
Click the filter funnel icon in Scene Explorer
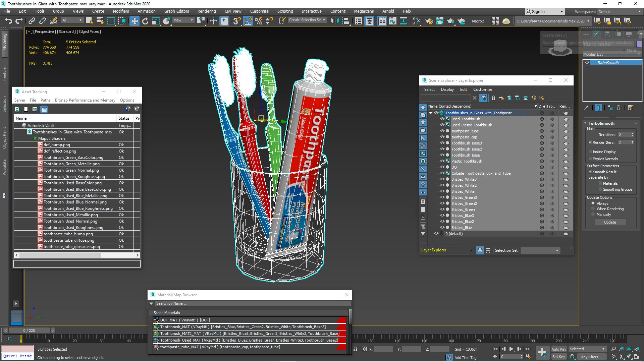point(483,98)
